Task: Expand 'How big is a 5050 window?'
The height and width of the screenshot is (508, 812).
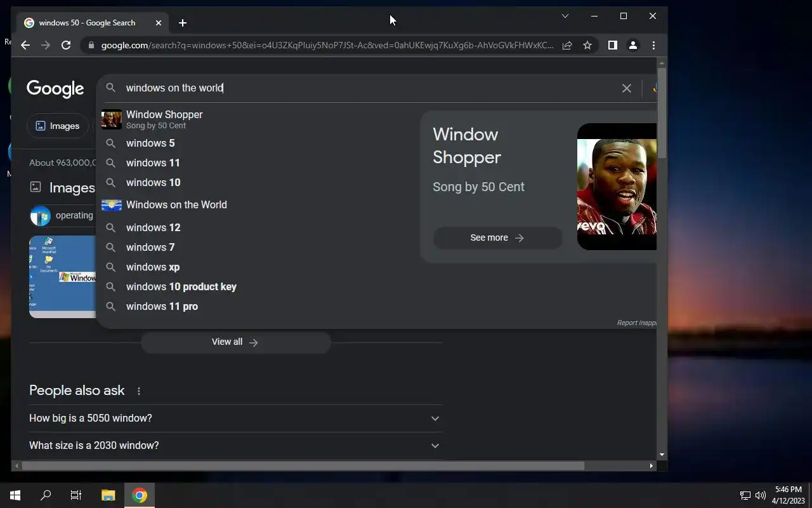Action: (x=235, y=418)
